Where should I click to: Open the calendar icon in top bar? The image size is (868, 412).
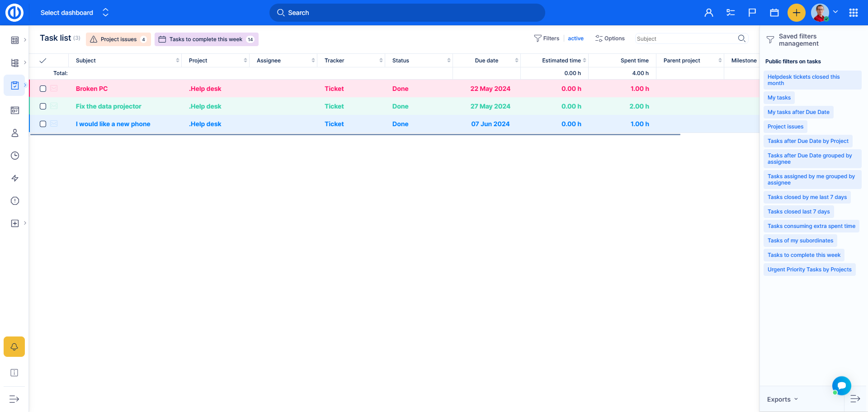(x=774, y=13)
